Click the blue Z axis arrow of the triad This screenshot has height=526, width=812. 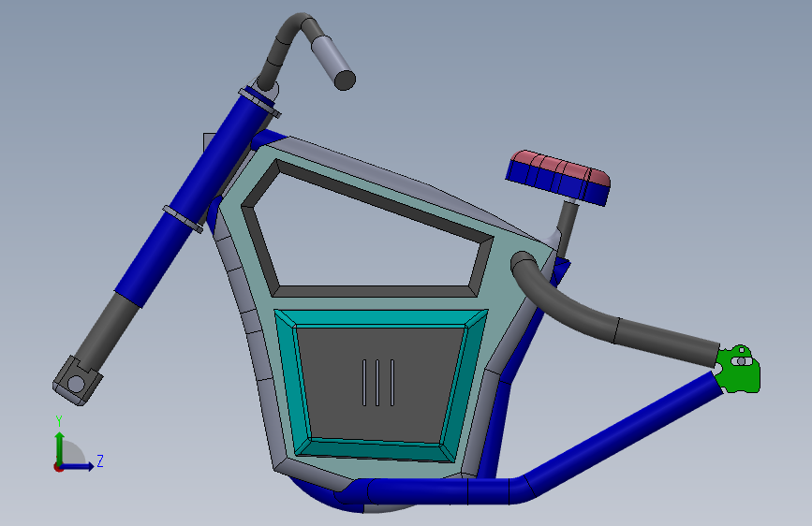pyautogui.click(x=78, y=466)
